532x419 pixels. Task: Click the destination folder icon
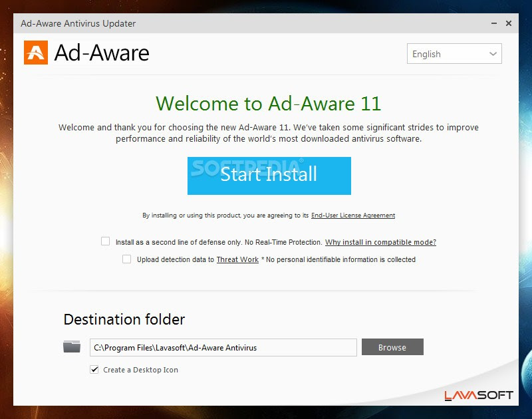[x=72, y=347]
